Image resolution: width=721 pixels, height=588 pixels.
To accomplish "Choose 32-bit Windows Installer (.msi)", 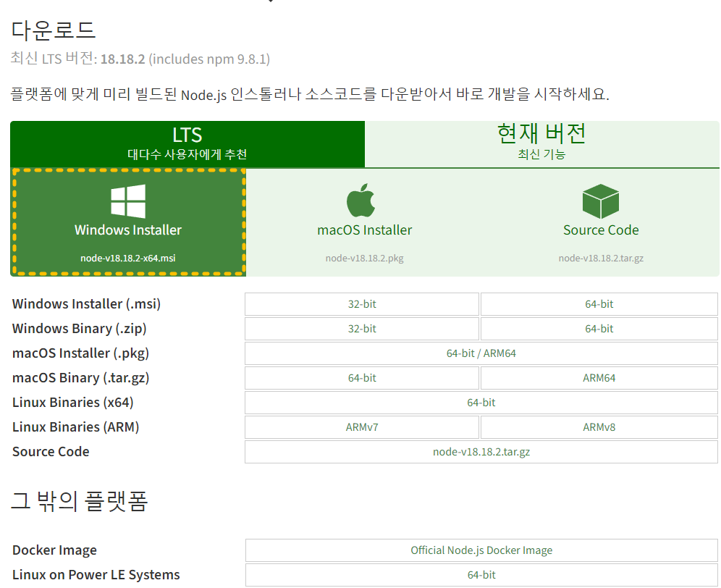I will tap(362, 304).
